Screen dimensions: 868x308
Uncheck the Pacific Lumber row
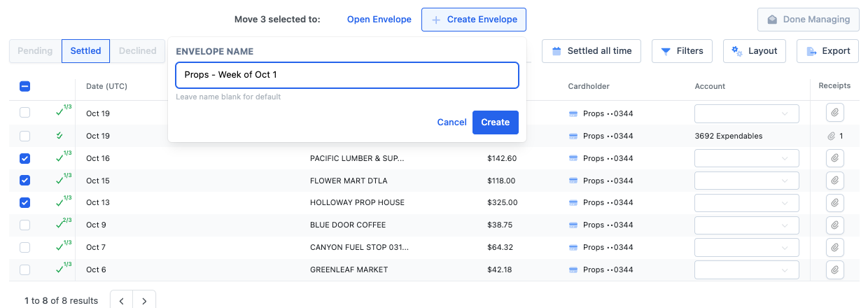click(24, 158)
